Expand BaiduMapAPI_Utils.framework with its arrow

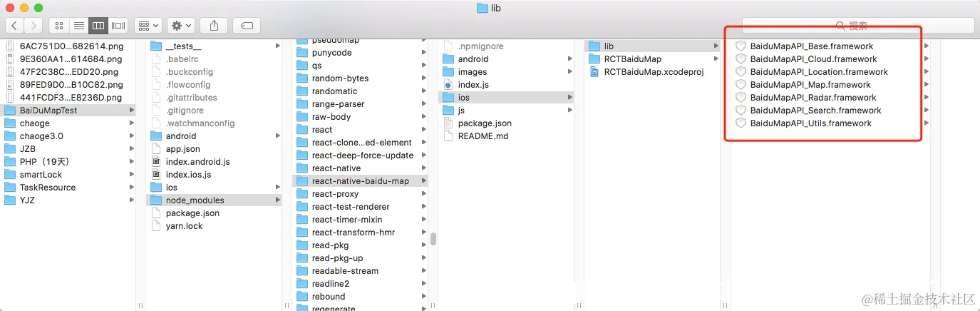tap(926, 123)
